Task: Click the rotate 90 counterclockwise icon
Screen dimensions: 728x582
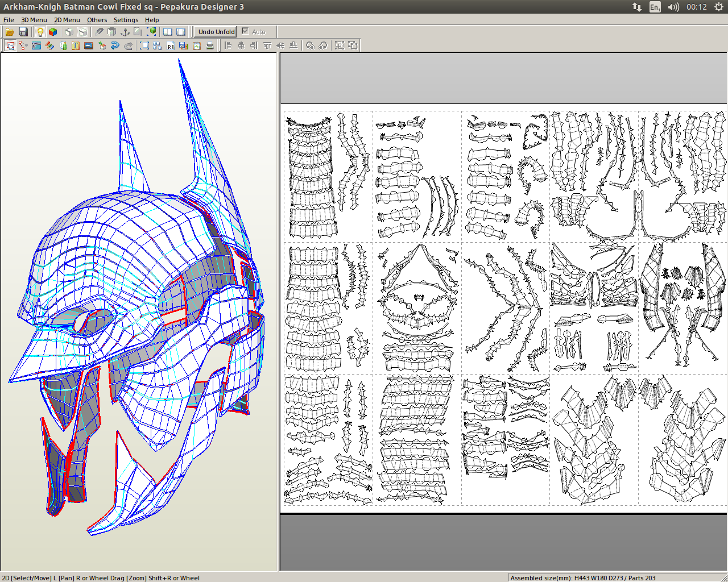Action: pos(310,45)
